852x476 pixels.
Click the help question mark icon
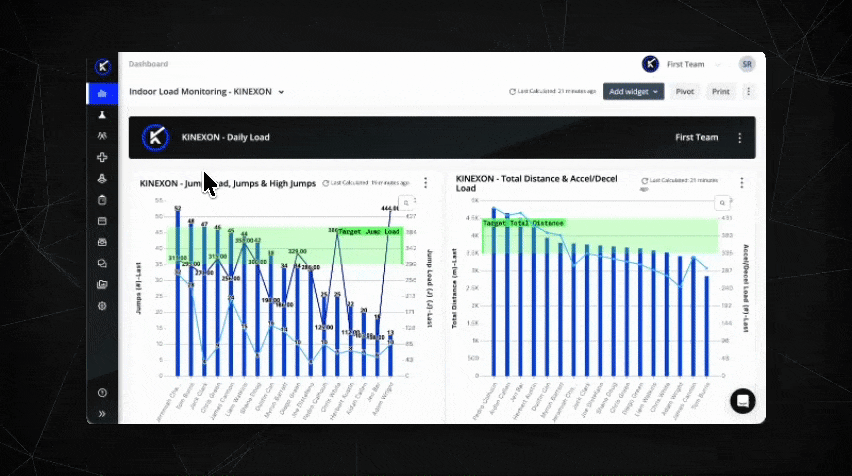[102, 393]
